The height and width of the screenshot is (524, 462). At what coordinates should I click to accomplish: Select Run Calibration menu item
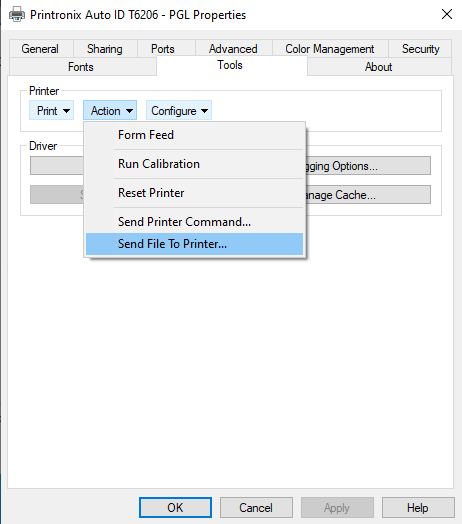195,164
